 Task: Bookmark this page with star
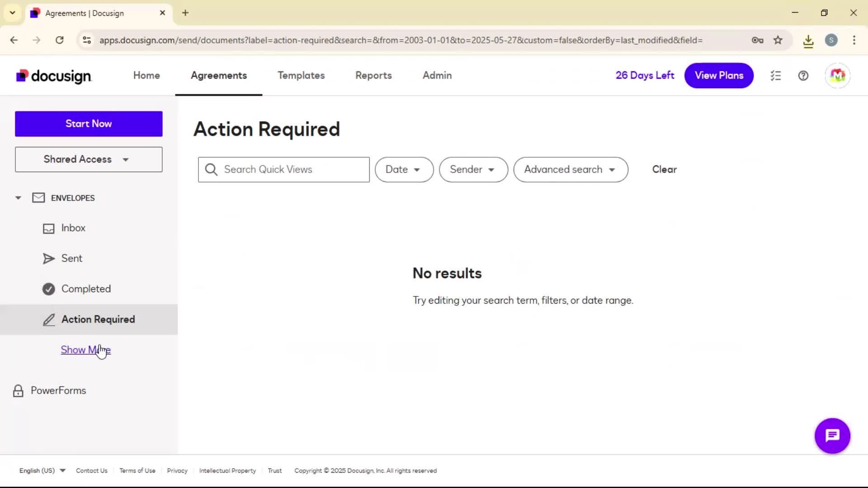coord(778,40)
